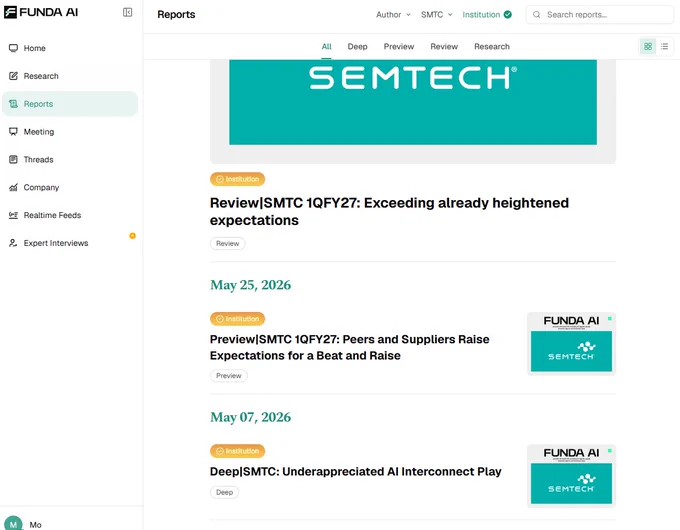This screenshot has height=530, width=680.
Task: Open Home in the sidebar
Action: coord(70,48)
